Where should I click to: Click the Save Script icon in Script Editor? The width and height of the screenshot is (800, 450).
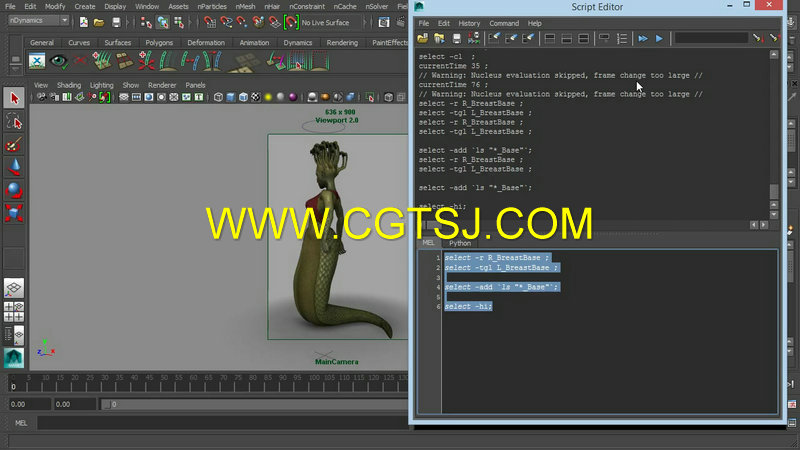[x=457, y=38]
